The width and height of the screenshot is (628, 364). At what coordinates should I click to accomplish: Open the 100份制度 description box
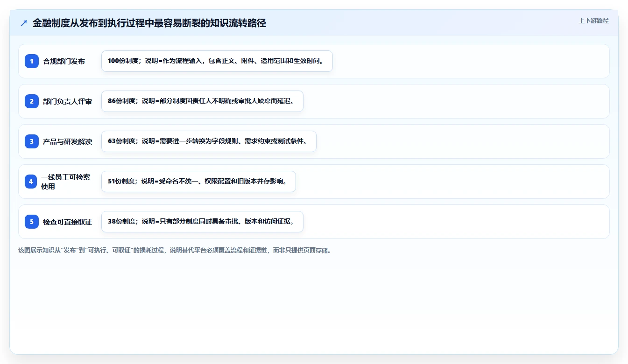click(217, 61)
